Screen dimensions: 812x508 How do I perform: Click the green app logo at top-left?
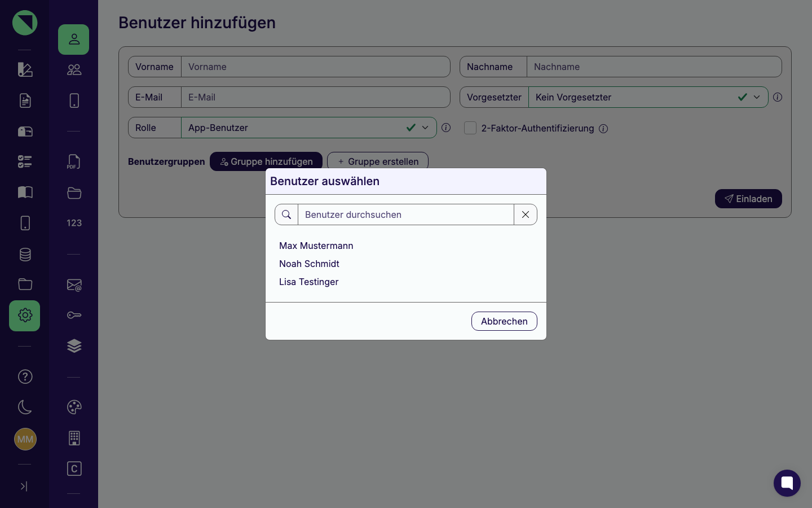click(25, 23)
